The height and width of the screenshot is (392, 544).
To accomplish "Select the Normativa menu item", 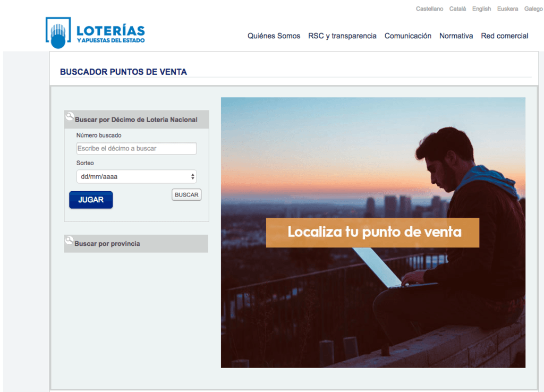I will pos(456,36).
